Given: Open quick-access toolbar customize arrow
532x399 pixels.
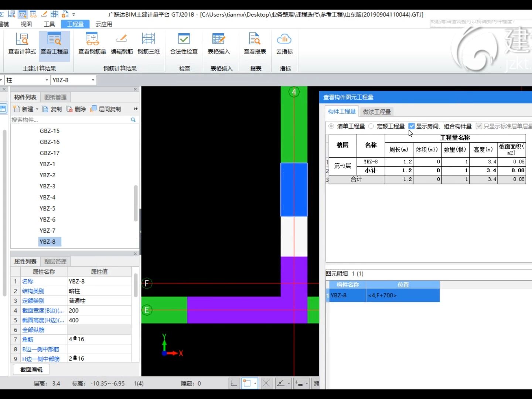Looking at the screenshot, I should point(74,15).
